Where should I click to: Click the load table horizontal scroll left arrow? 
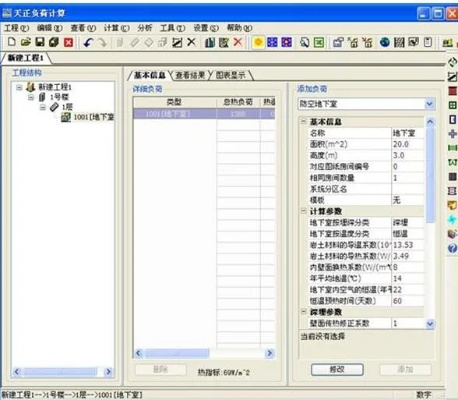(139, 353)
